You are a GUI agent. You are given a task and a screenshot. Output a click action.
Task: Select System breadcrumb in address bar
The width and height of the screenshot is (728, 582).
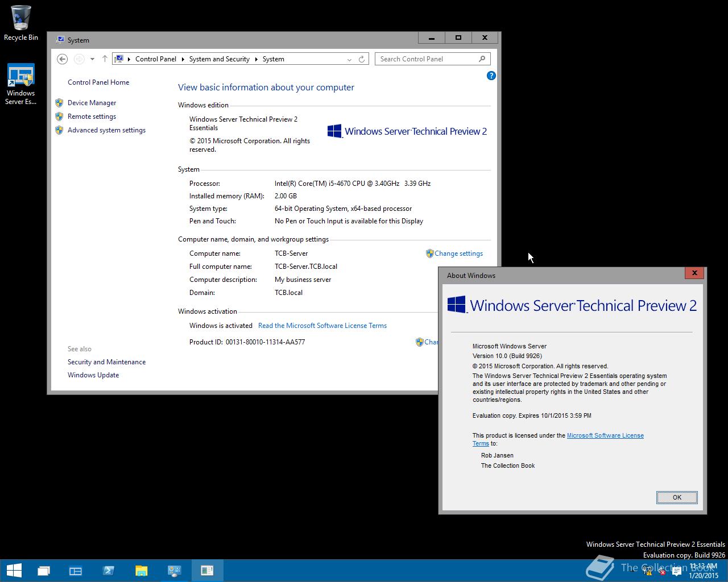[273, 59]
